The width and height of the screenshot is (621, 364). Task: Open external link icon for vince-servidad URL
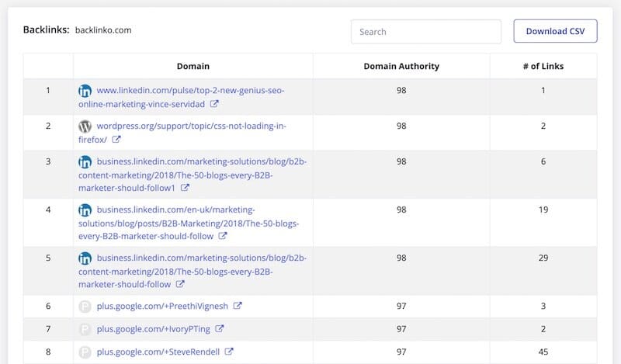click(x=214, y=104)
